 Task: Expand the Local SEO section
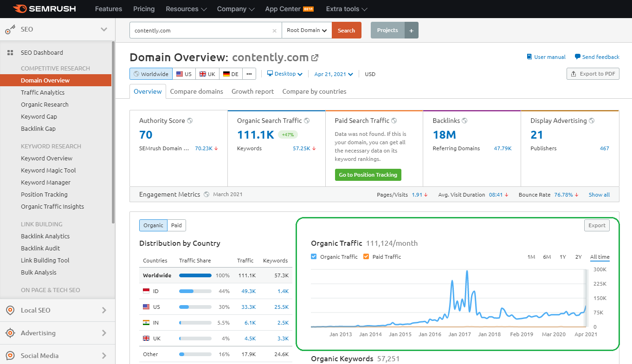pyautogui.click(x=104, y=310)
